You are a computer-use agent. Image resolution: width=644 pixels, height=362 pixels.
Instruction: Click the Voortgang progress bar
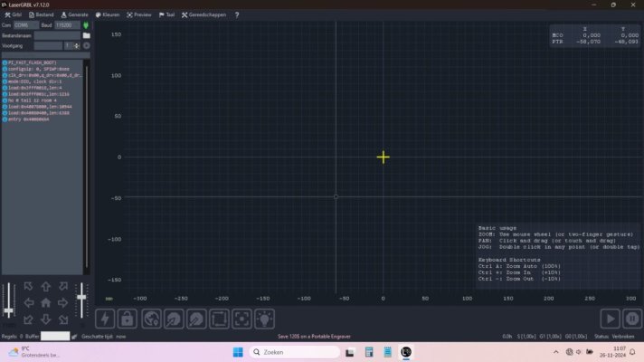(48, 45)
